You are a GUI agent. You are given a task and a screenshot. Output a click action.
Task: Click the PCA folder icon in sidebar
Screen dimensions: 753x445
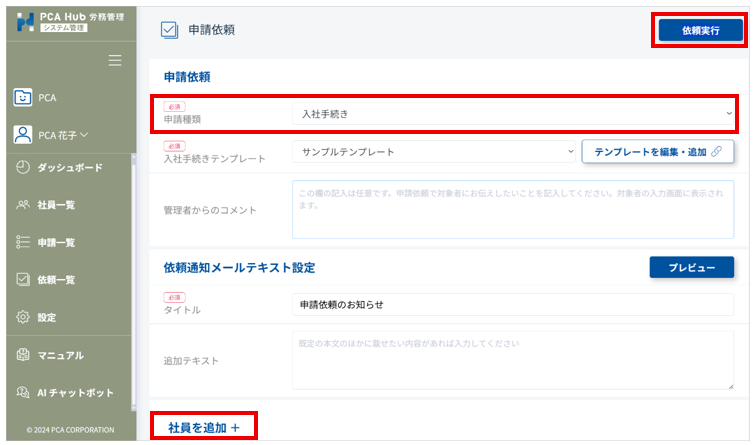(x=23, y=98)
